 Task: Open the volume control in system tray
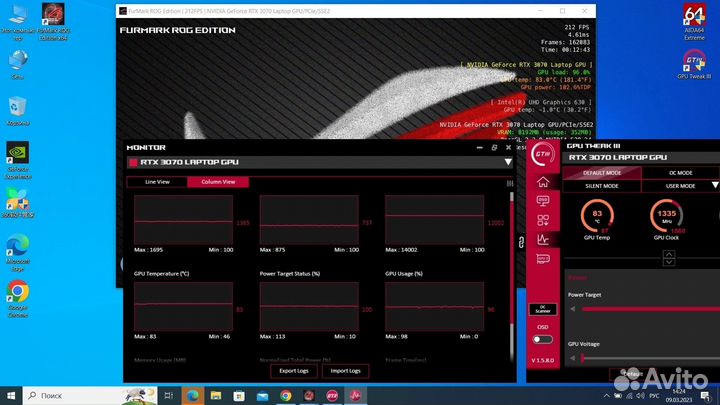tap(640, 395)
